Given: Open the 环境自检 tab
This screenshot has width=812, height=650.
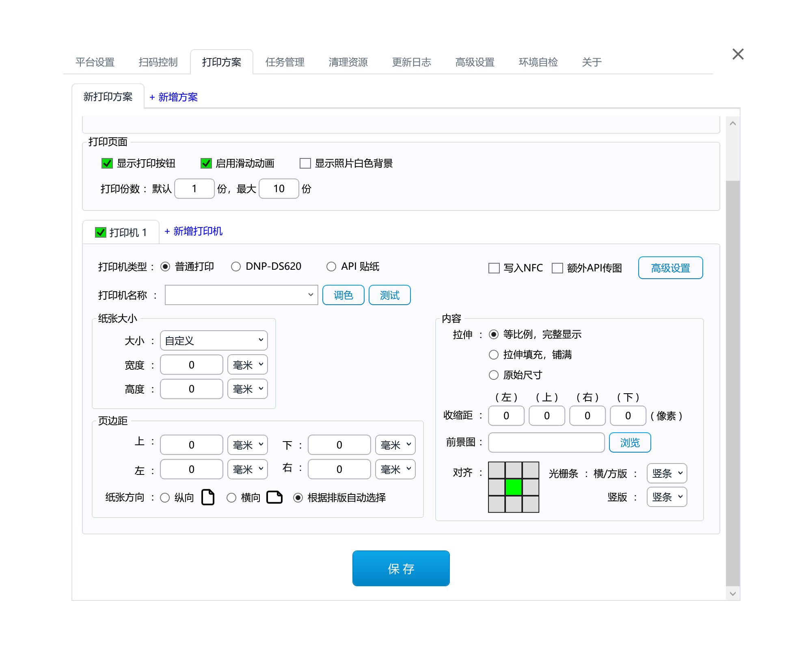Looking at the screenshot, I should [538, 62].
